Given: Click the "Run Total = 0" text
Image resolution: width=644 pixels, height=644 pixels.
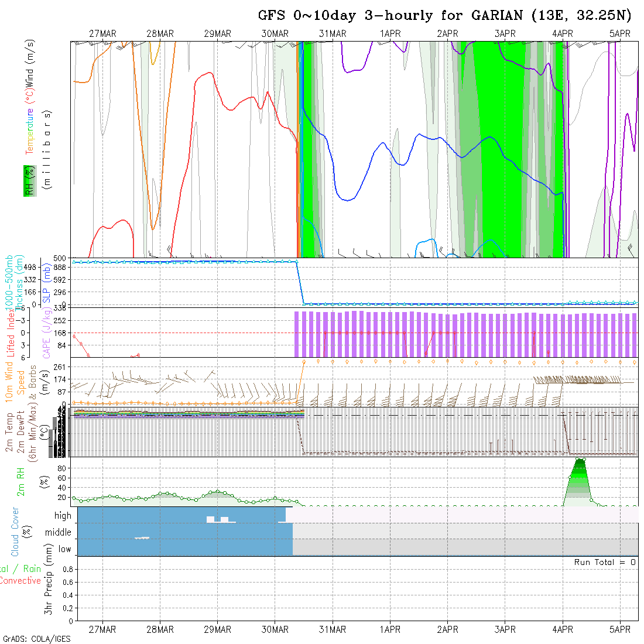Looking at the screenshot, I should click(x=605, y=562).
